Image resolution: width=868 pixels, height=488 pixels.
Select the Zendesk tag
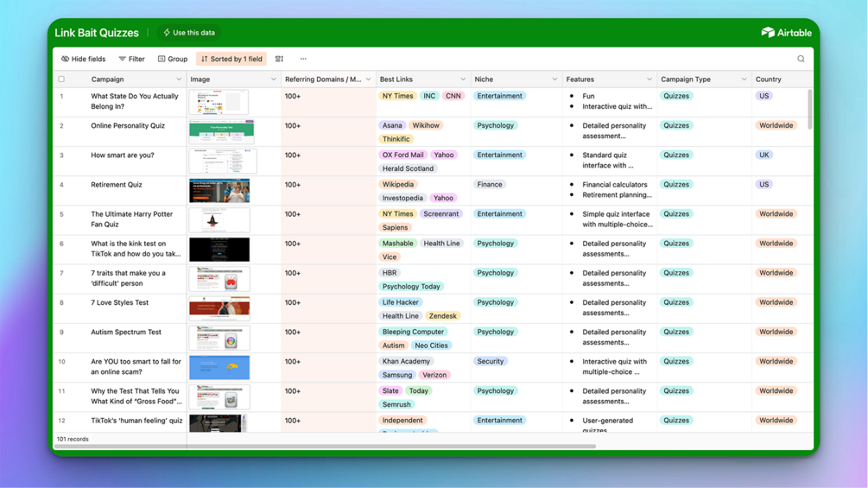[x=443, y=316]
